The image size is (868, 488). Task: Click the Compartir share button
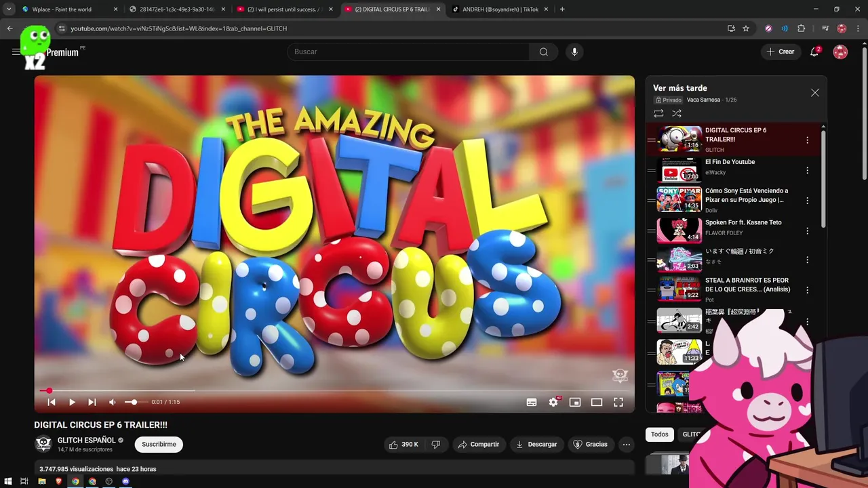478,445
